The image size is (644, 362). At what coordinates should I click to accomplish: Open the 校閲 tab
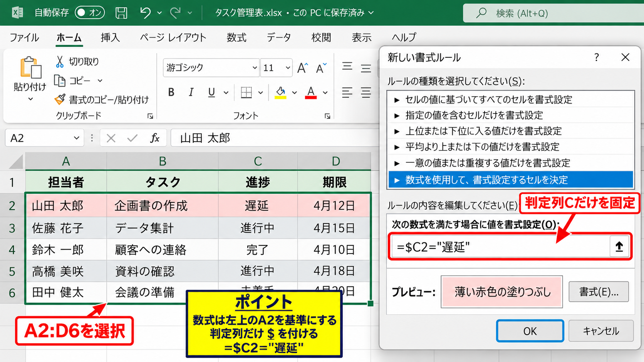(x=321, y=37)
